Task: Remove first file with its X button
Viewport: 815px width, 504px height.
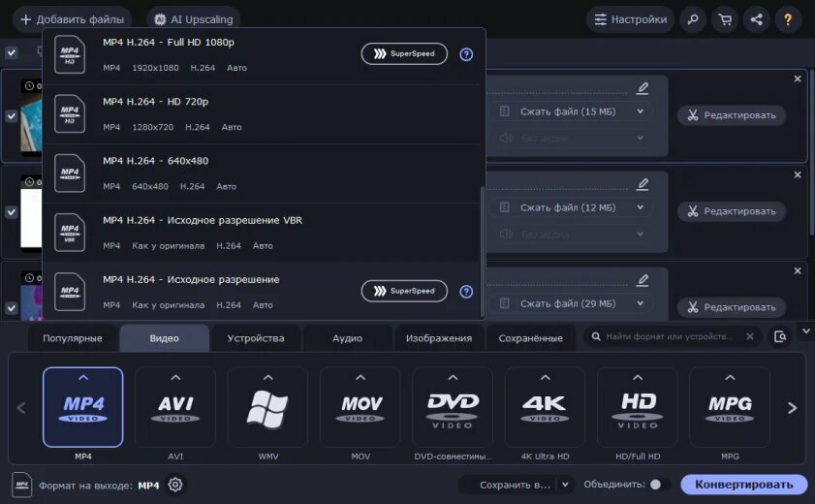Action: click(x=798, y=79)
